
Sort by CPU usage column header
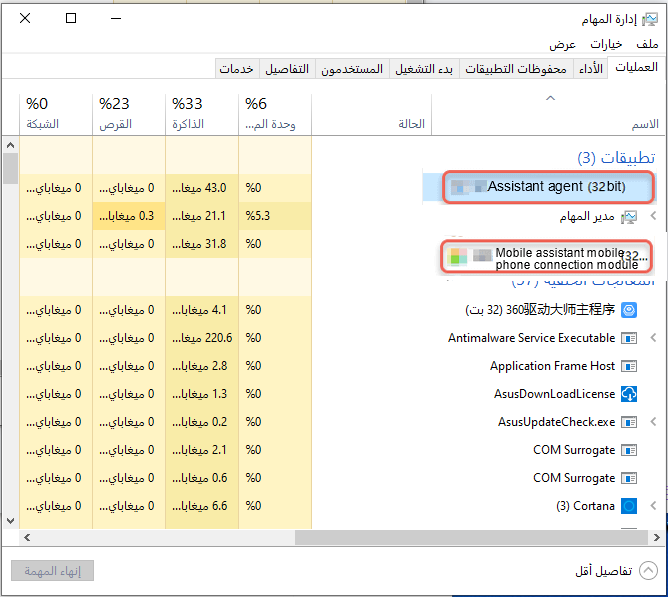pyautogui.click(x=275, y=114)
